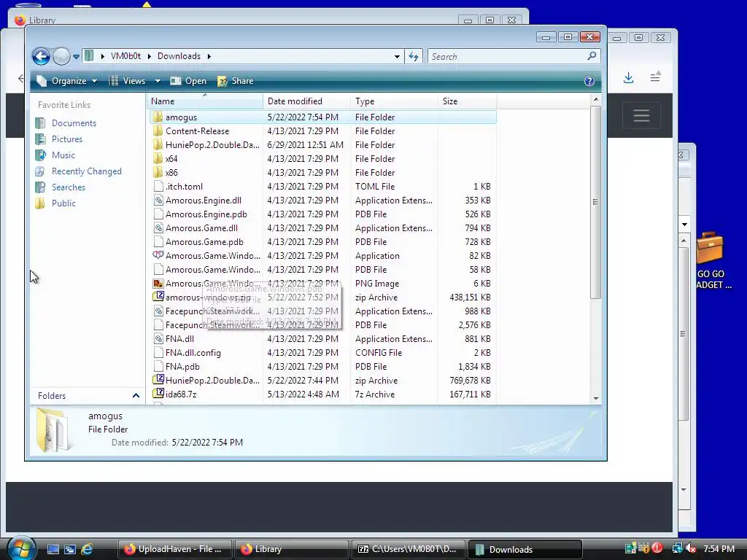This screenshot has width=747, height=560.
Task: Select the HuniePop.2.Double.Da... zip archive icon
Action: pos(158,379)
